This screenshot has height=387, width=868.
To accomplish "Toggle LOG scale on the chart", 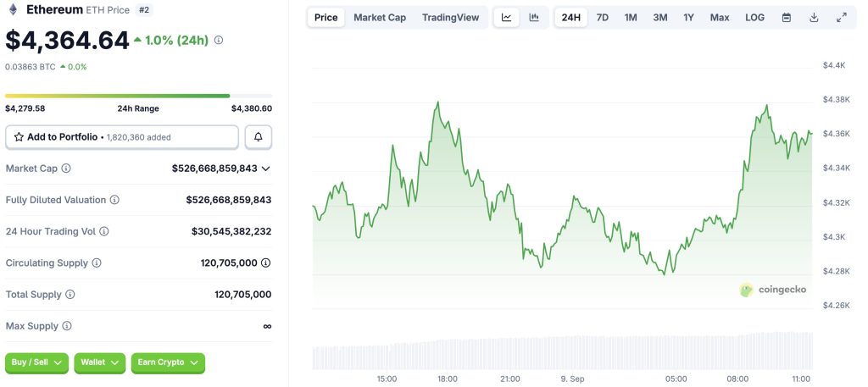I will tap(754, 17).
